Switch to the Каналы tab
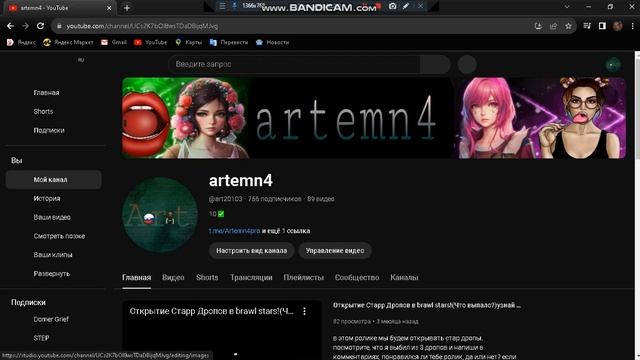The height and width of the screenshot is (360, 640). 404,278
